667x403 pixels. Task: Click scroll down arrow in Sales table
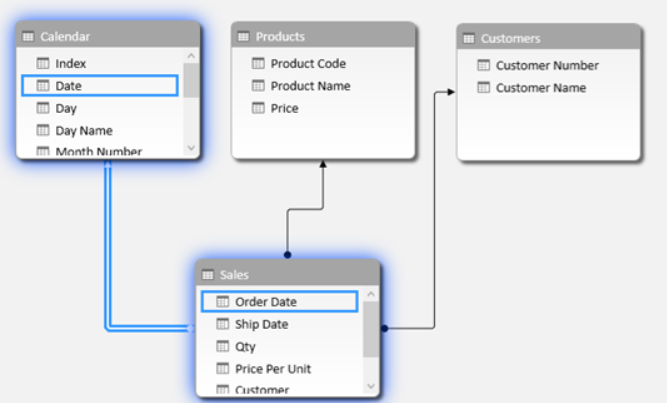point(371,386)
